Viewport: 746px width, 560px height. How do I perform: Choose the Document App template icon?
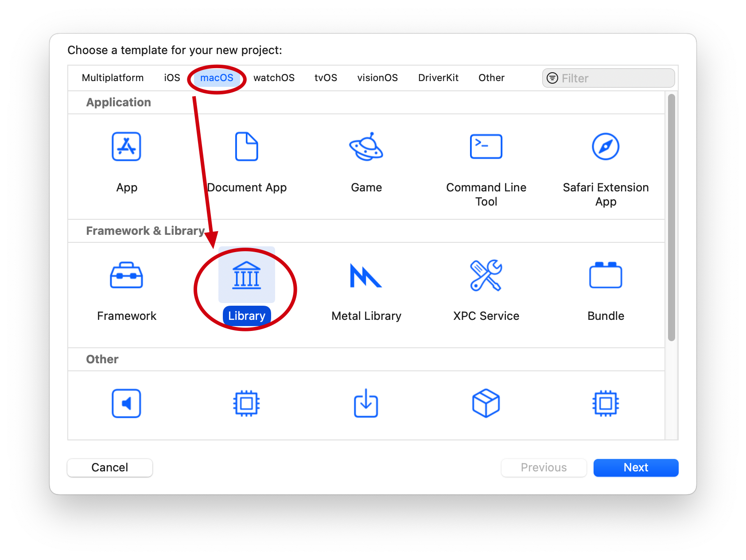tap(246, 147)
